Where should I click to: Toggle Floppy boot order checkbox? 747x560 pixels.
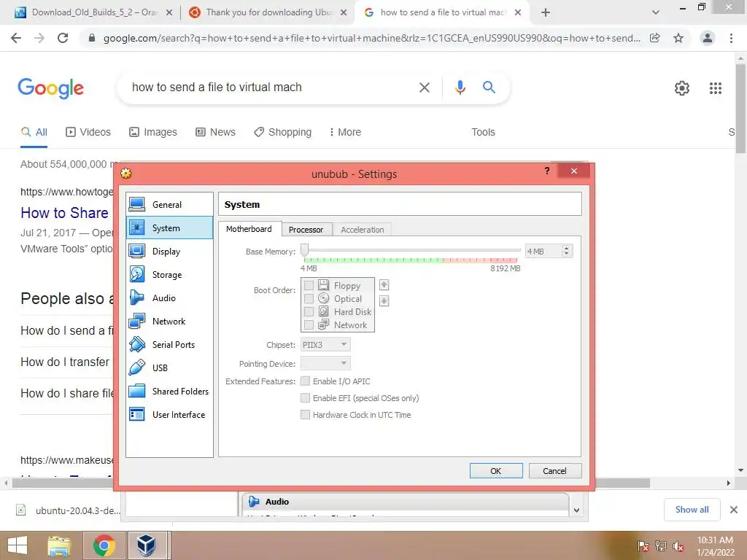click(309, 285)
